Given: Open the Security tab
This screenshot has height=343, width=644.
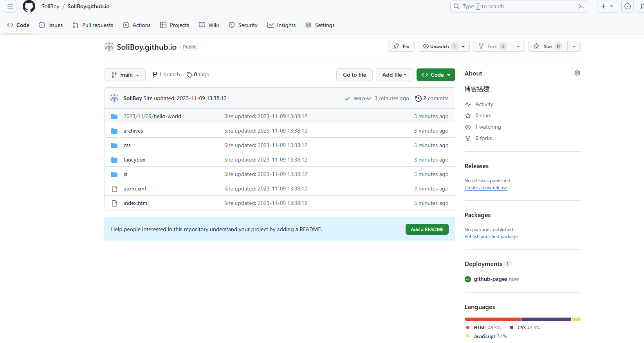Looking at the screenshot, I should tap(243, 25).
